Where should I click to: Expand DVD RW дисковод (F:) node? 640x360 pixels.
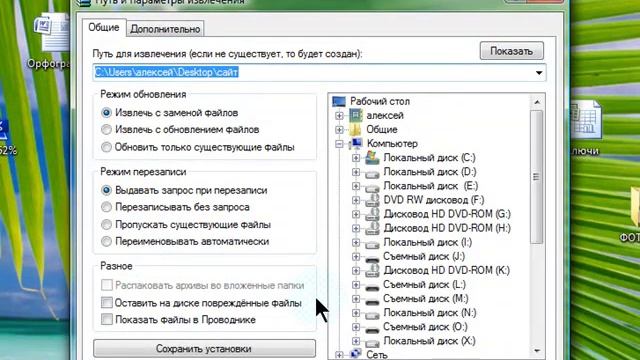click(x=356, y=200)
